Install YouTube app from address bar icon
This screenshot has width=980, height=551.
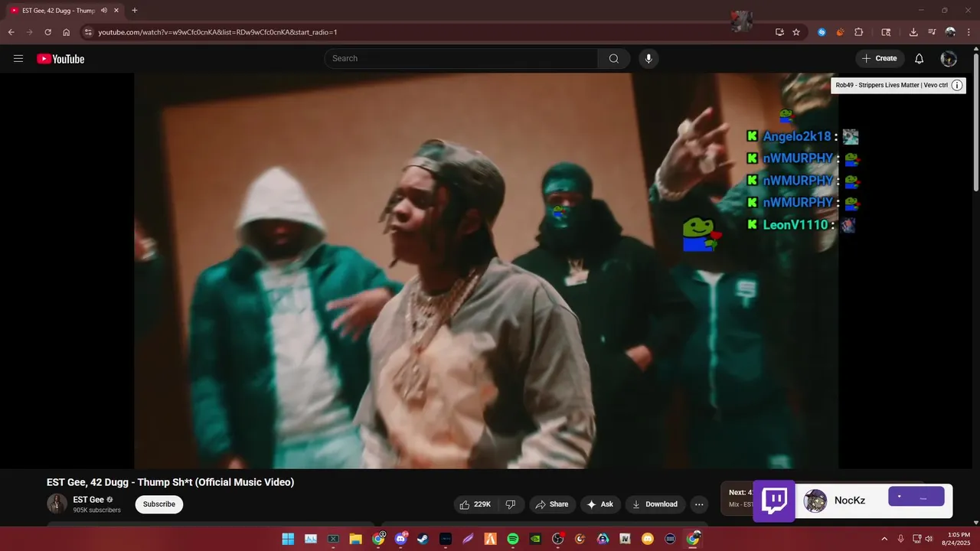click(x=779, y=32)
